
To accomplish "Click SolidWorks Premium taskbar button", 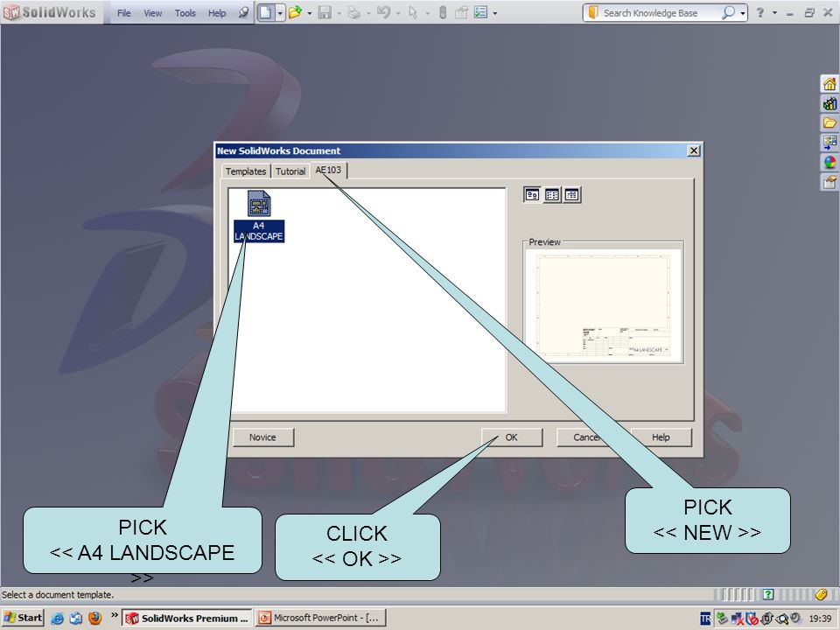I will pos(187,618).
